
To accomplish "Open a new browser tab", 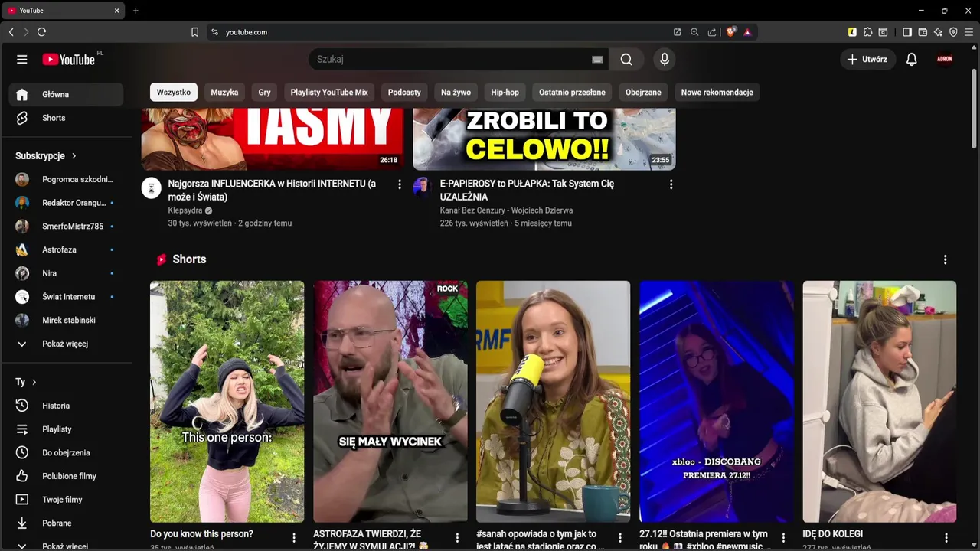I will [136, 11].
